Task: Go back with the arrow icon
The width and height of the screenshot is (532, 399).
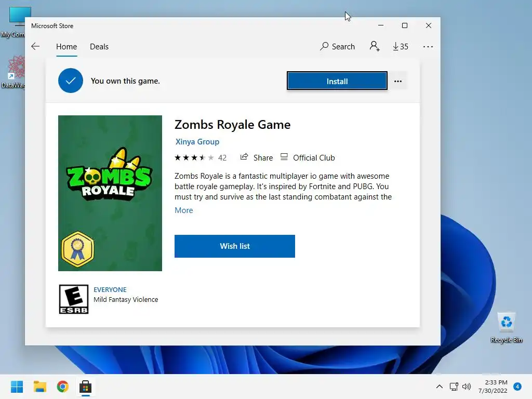Action: click(35, 46)
